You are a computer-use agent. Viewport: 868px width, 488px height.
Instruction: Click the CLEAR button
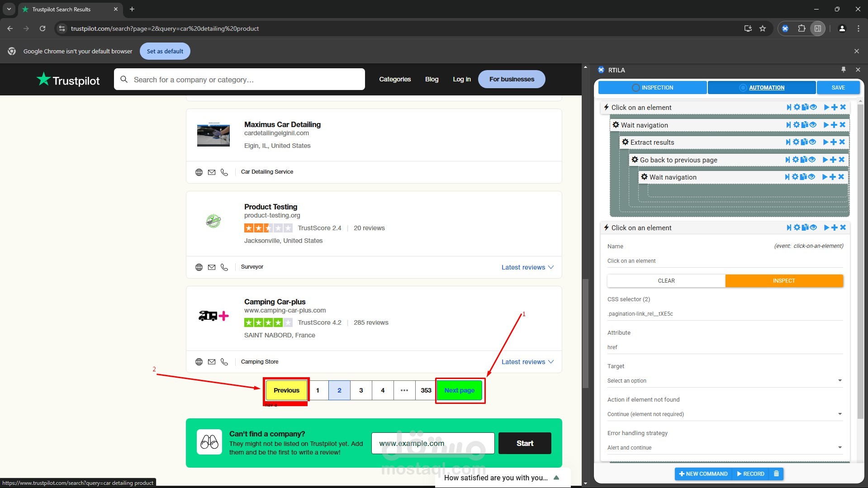[x=666, y=281]
